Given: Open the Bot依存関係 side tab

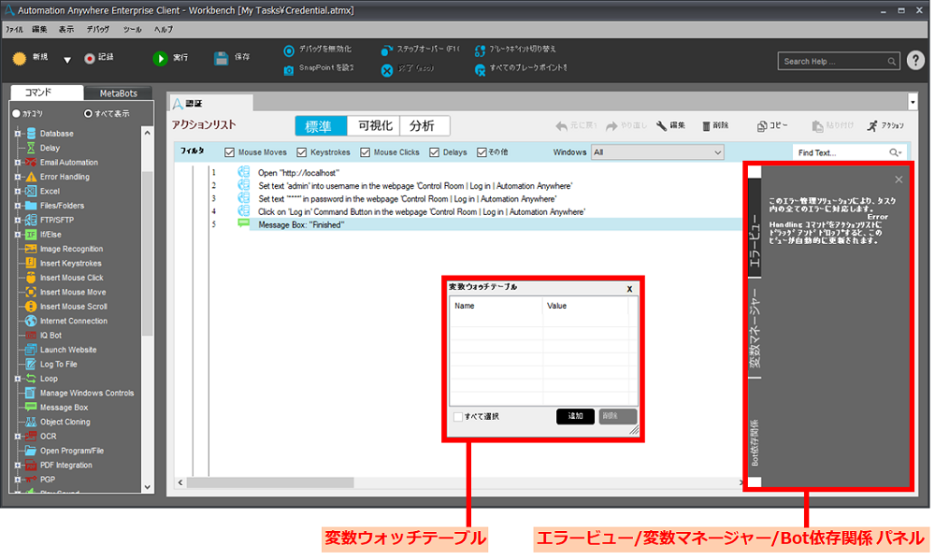Looking at the screenshot, I should pos(755,442).
